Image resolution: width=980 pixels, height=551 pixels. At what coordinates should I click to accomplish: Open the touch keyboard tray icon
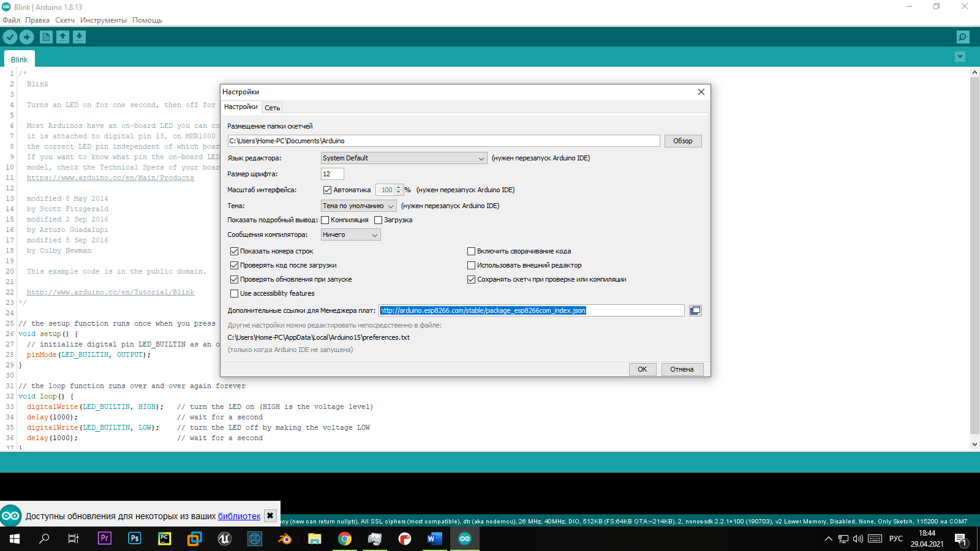coord(875,539)
